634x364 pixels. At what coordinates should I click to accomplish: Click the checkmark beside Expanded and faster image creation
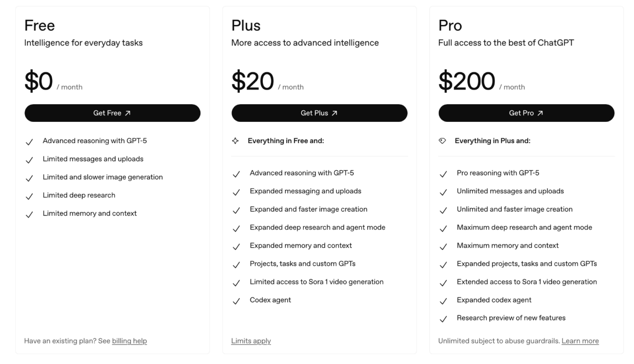tap(236, 211)
